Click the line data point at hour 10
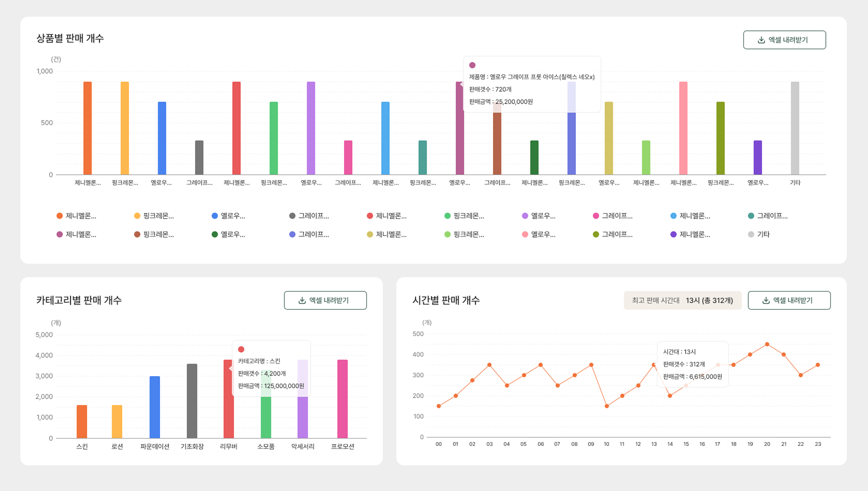 coord(606,406)
